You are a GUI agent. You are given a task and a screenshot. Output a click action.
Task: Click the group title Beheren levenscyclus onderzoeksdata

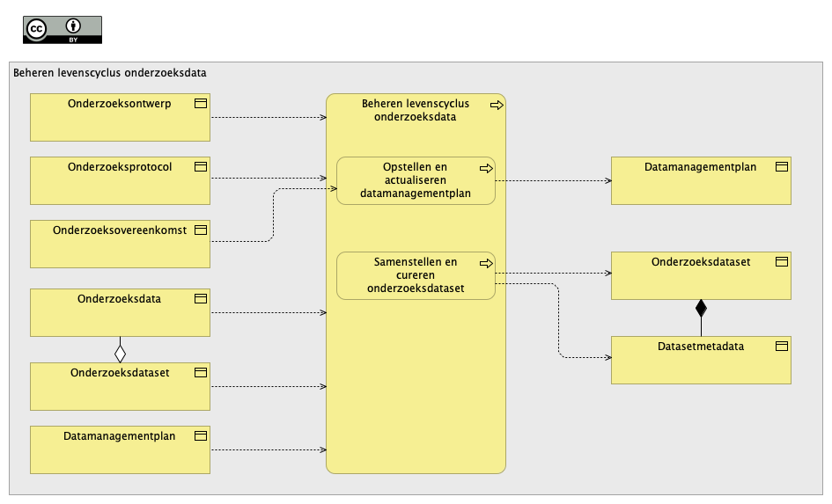tap(110, 73)
